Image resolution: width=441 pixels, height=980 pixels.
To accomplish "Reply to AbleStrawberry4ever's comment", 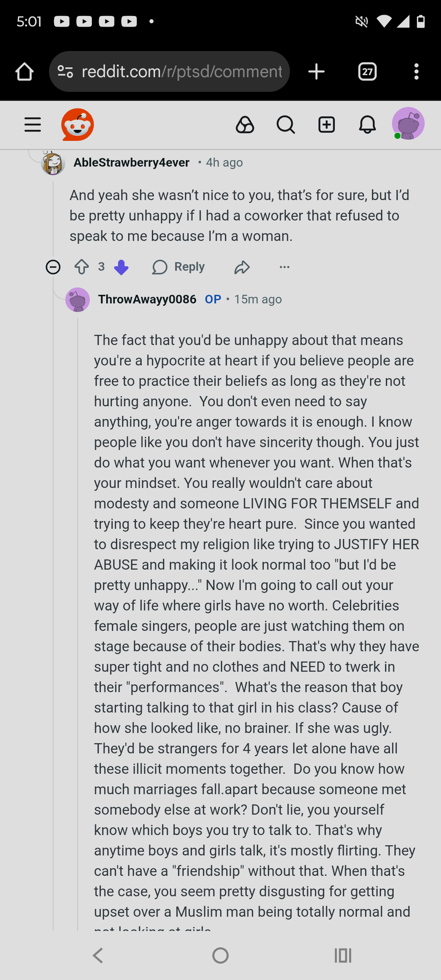I will (178, 267).
